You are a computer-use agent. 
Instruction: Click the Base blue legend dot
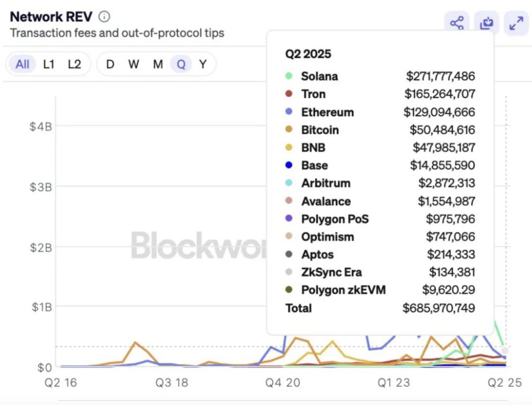[x=289, y=165]
